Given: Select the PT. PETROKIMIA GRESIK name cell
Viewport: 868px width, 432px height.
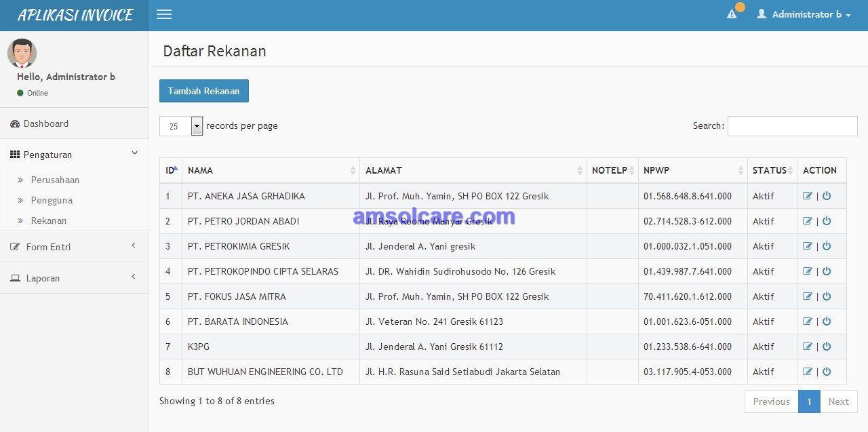Looking at the screenshot, I should (x=271, y=246).
